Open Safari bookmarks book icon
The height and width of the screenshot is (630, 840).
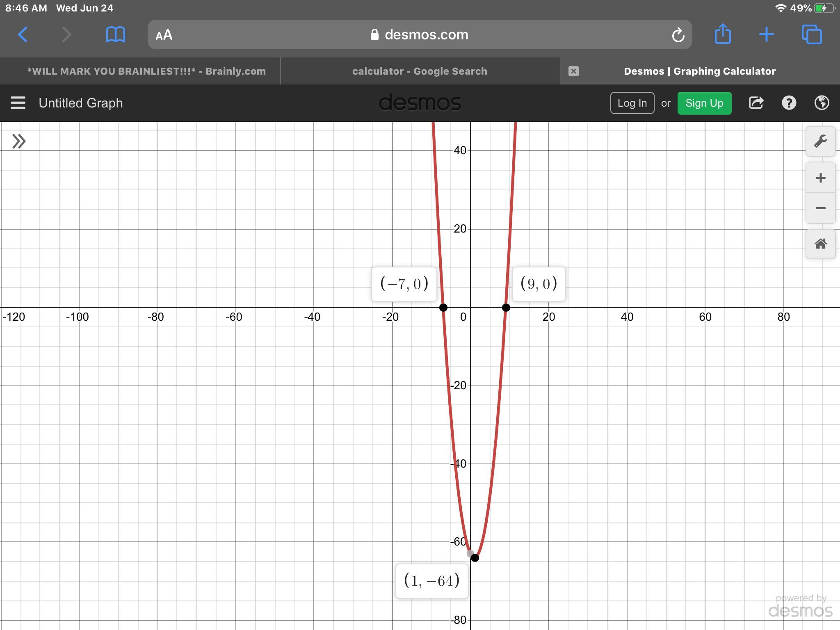tap(115, 35)
